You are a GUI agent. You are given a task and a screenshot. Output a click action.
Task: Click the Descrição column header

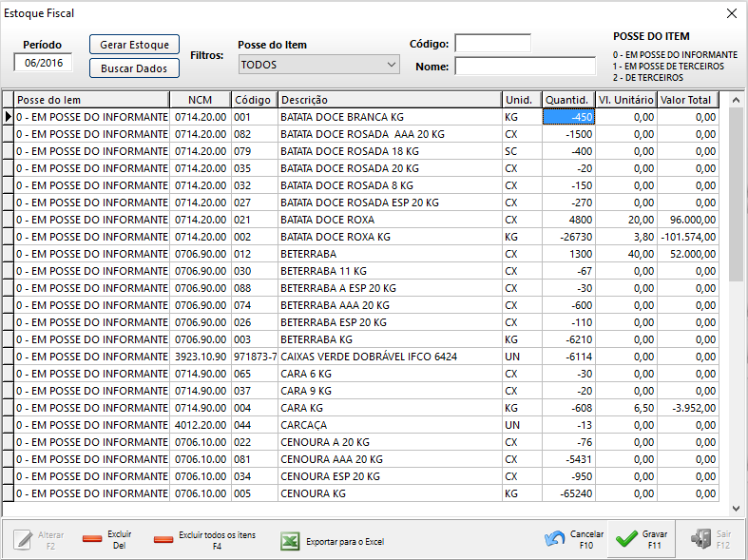click(x=390, y=100)
